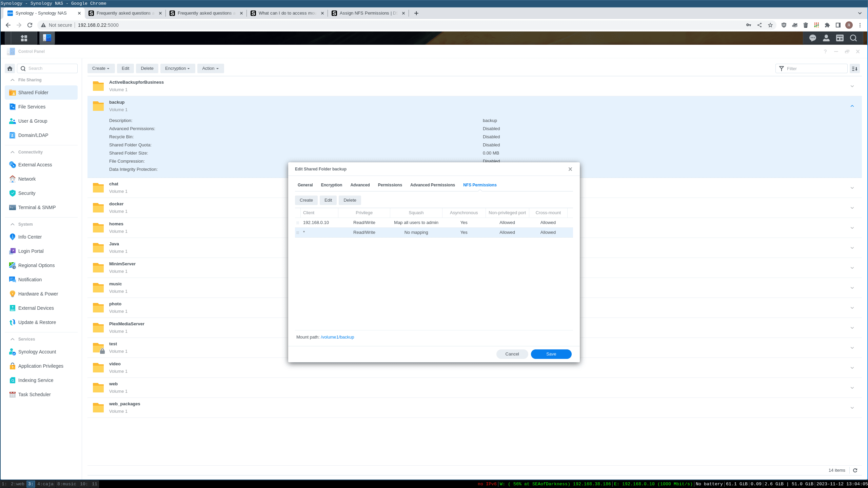Image resolution: width=868 pixels, height=488 pixels.
Task: Open the DSM widgets panel icon
Action: pos(840,38)
